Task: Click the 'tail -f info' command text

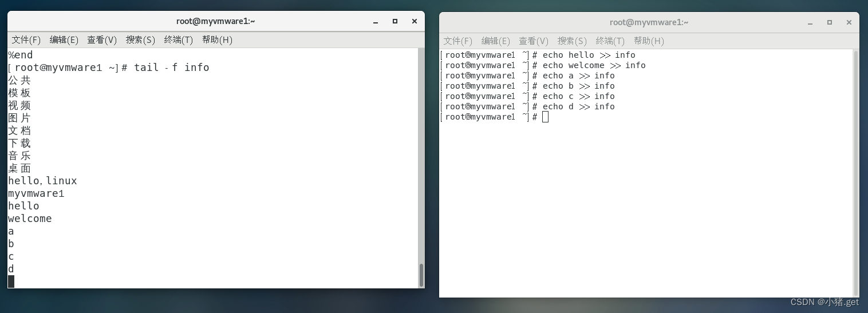Action: point(172,68)
